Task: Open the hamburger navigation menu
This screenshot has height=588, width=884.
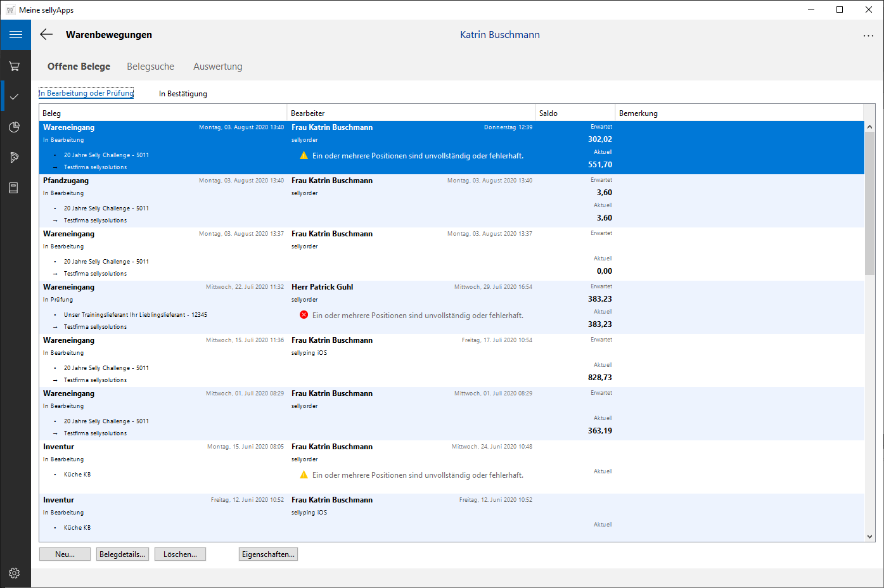Action: click(x=15, y=35)
